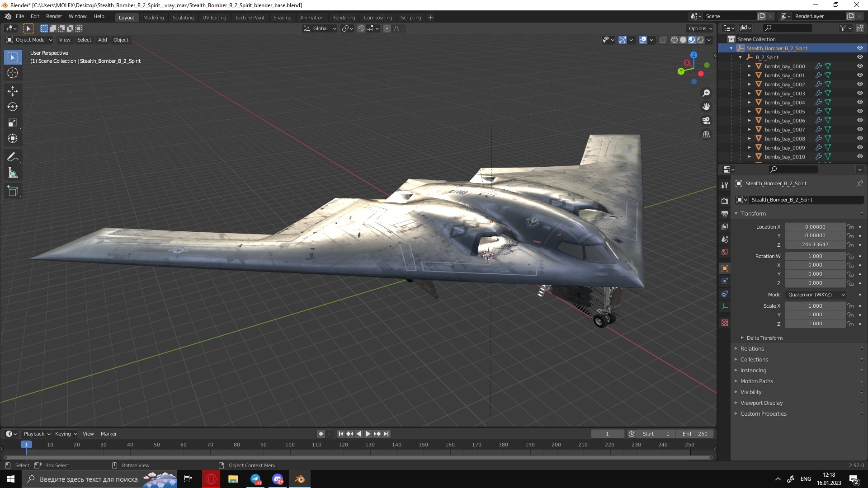Toggle X-ray viewport mode
Image resolution: width=868 pixels, height=488 pixels.
(x=663, y=40)
